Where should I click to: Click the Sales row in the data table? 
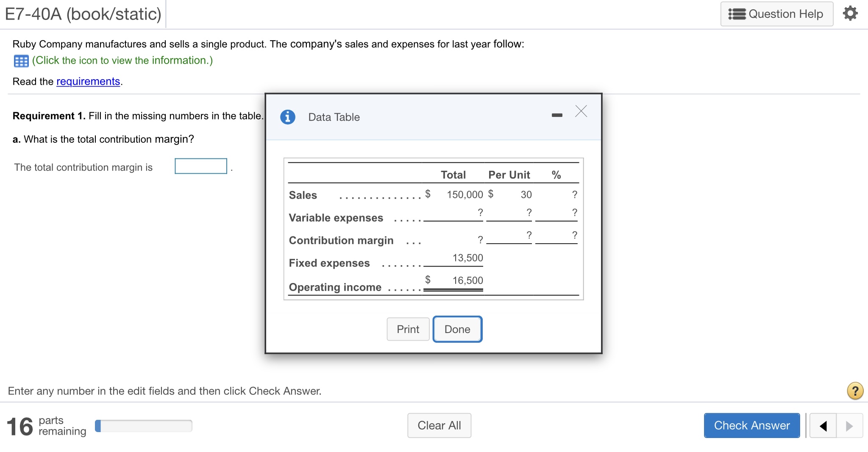click(x=303, y=195)
